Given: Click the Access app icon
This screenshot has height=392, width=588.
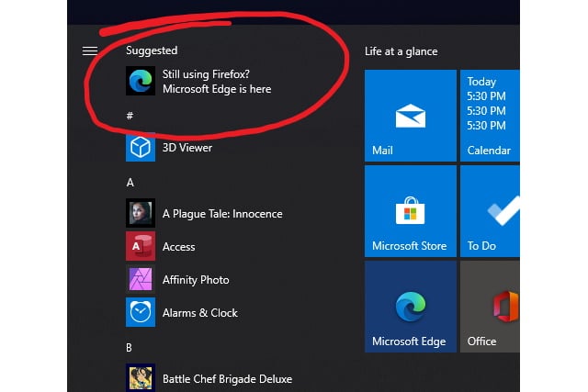Looking at the screenshot, I should (141, 246).
